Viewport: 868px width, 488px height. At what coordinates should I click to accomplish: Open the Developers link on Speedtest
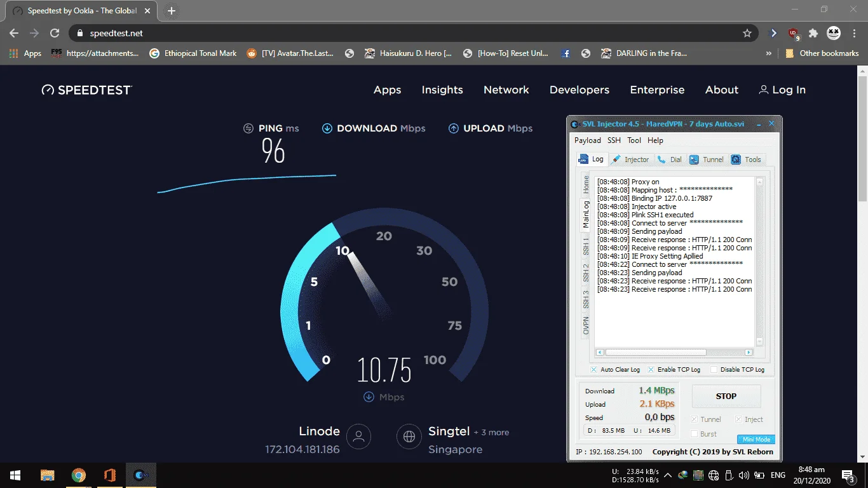[x=580, y=90]
